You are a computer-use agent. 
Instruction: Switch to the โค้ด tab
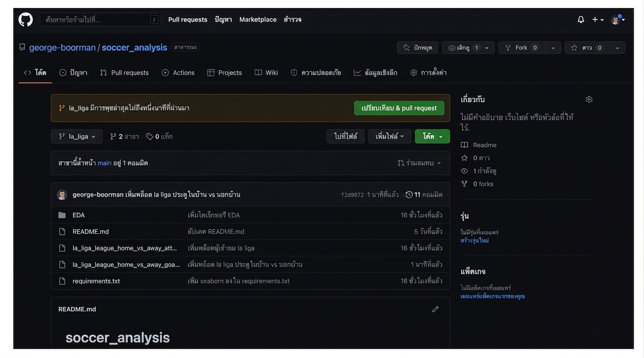coord(35,73)
